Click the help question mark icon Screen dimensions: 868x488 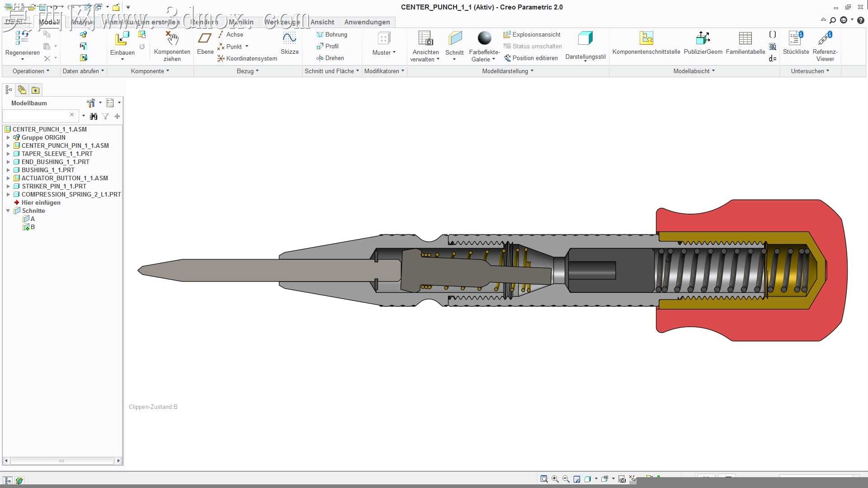point(861,20)
